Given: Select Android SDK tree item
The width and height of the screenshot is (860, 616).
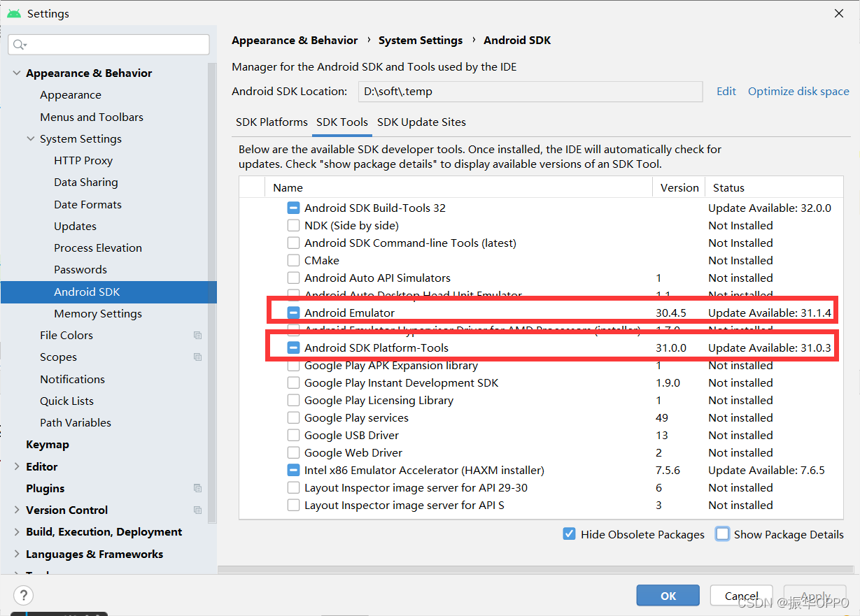Looking at the screenshot, I should [x=108, y=292].
